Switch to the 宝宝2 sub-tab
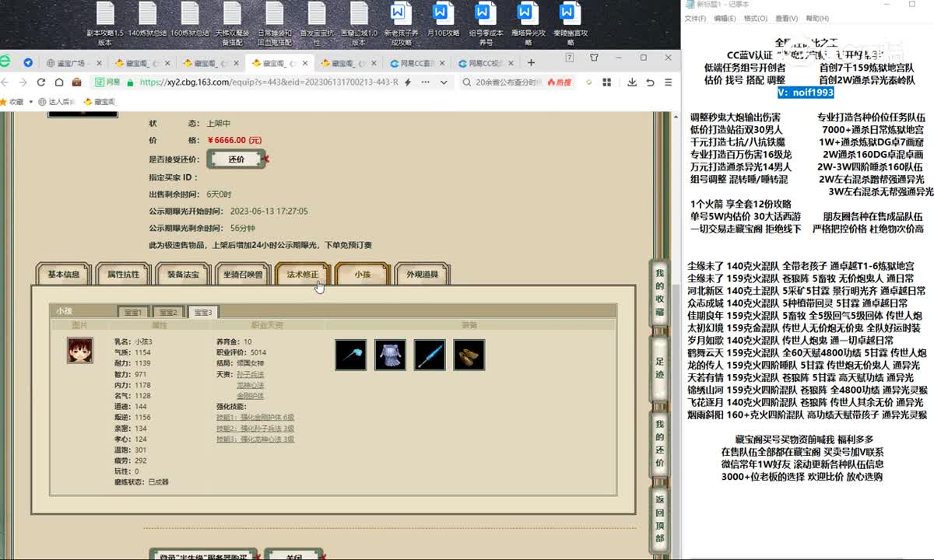The height and width of the screenshot is (560, 934). (x=168, y=311)
